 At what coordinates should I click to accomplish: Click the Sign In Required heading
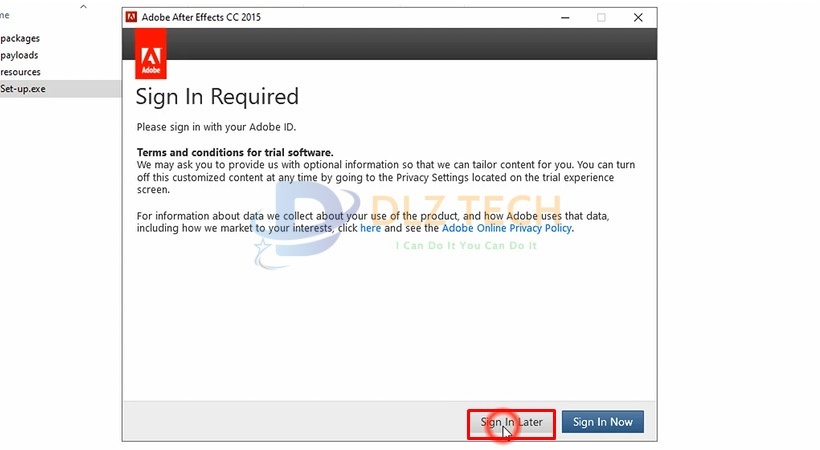coord(217,97)
